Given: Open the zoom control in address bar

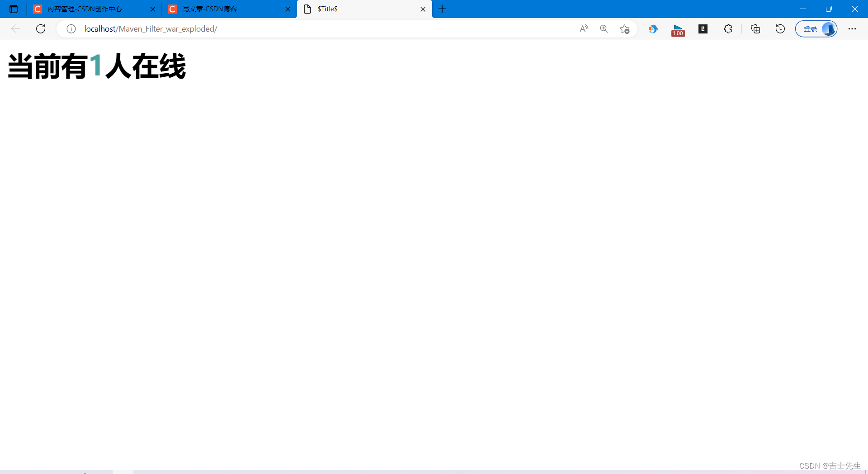Looking at the screenshot, I should click(x=604, y=29).
